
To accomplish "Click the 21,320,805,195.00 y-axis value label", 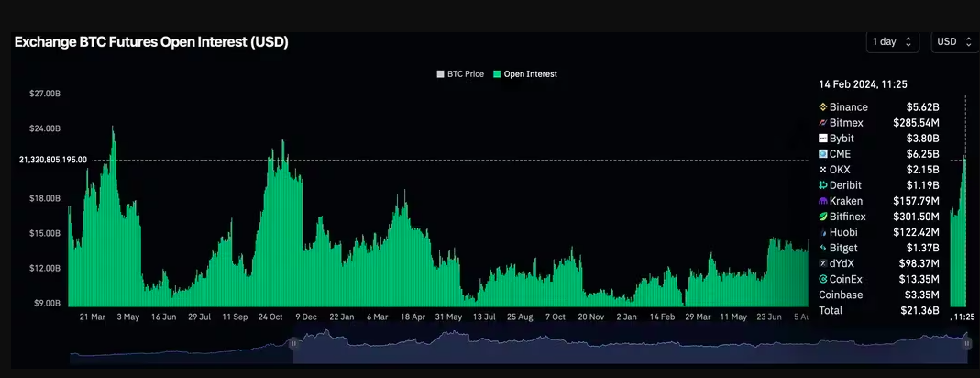I will [53, 160].
